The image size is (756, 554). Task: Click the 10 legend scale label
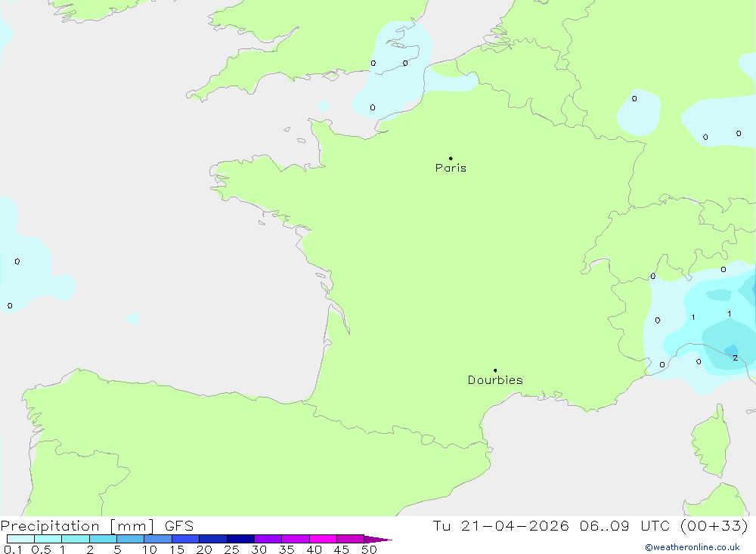point(150,549)
